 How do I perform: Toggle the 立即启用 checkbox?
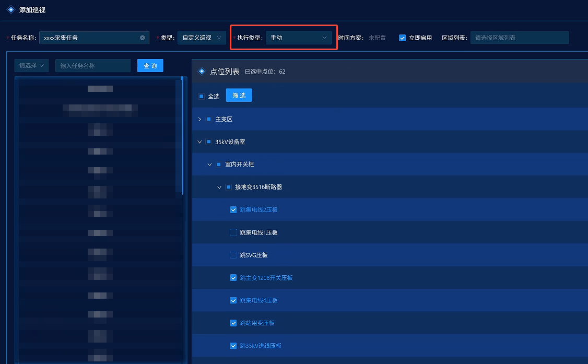click(402, 38)
